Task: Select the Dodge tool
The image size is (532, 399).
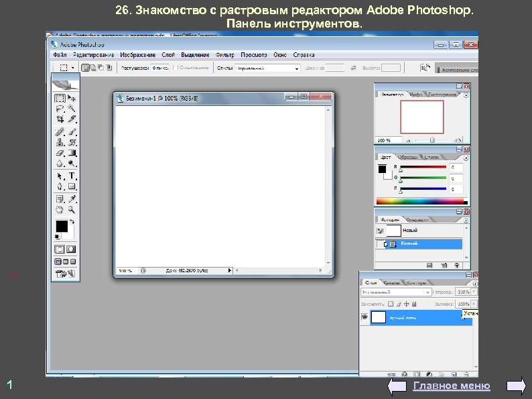Action: [72, 164]
